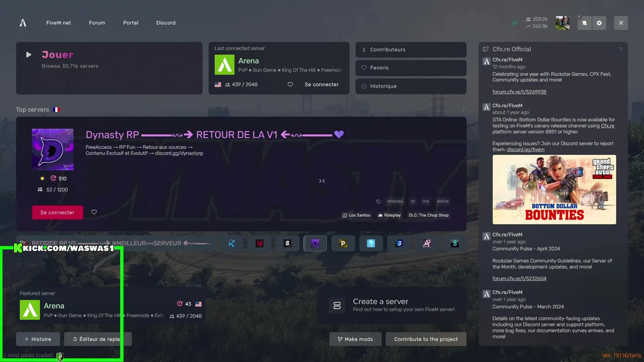Click the vrp tag on Dynasty RP
Screen dimensions: 644x362
point(426,201)
